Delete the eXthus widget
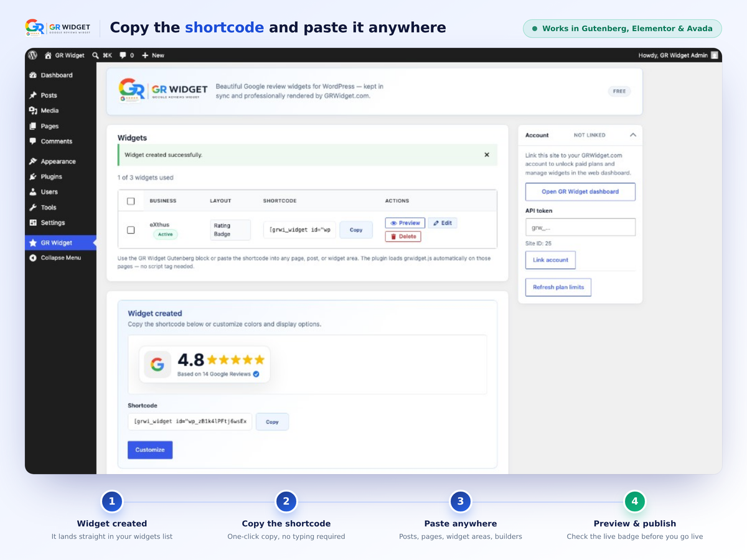Screen dimensions: 747x560 coord(403,236)
